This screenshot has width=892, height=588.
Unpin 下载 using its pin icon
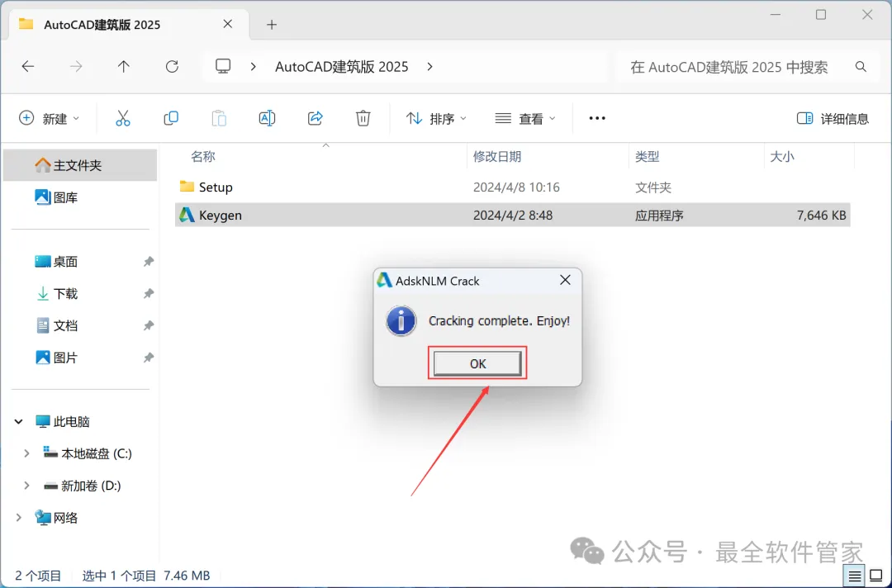click(x=148, y=293)
